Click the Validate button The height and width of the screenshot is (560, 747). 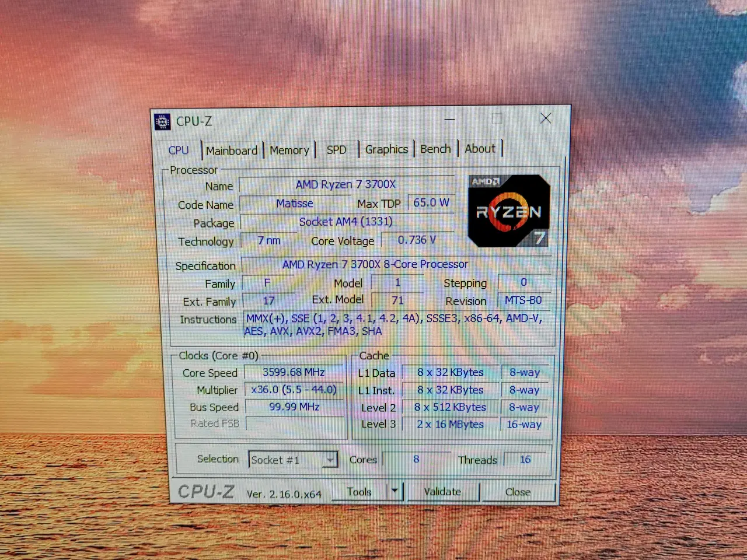442,491
